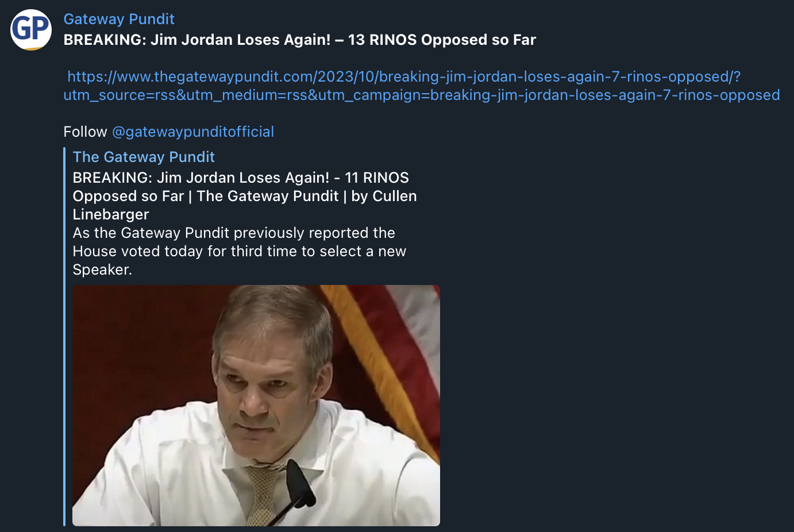Click the utm_source line of the link

(x=422, y=95)
